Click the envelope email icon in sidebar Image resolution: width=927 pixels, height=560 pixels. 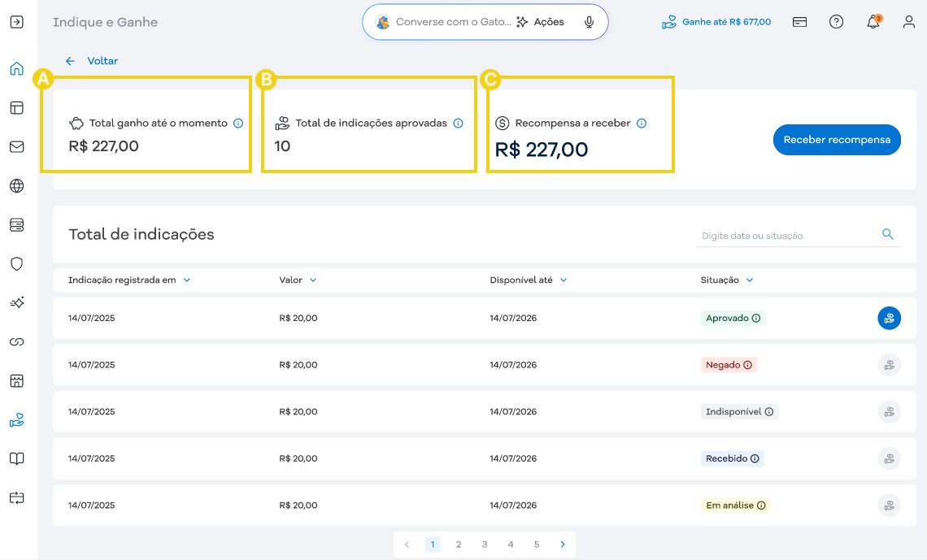(x=16, y=147)
